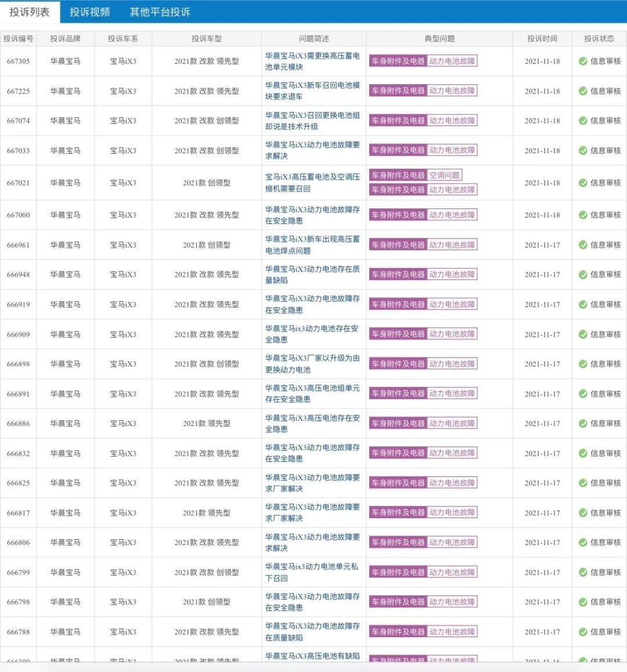Open complaint 新车召回电池模块要求退车
This screenshot has width=627, height=672.
click(x=312, y=91)
